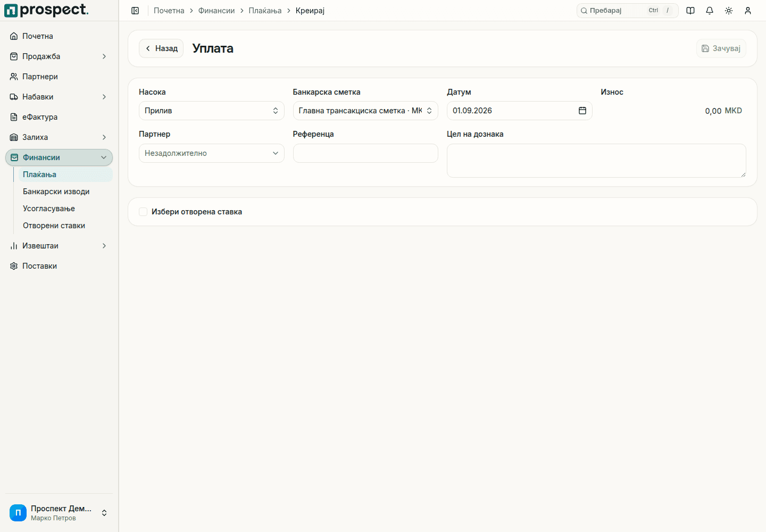Click the Извештаи chart icon
The image size is (766, 532).
click(x=14, y=246)
